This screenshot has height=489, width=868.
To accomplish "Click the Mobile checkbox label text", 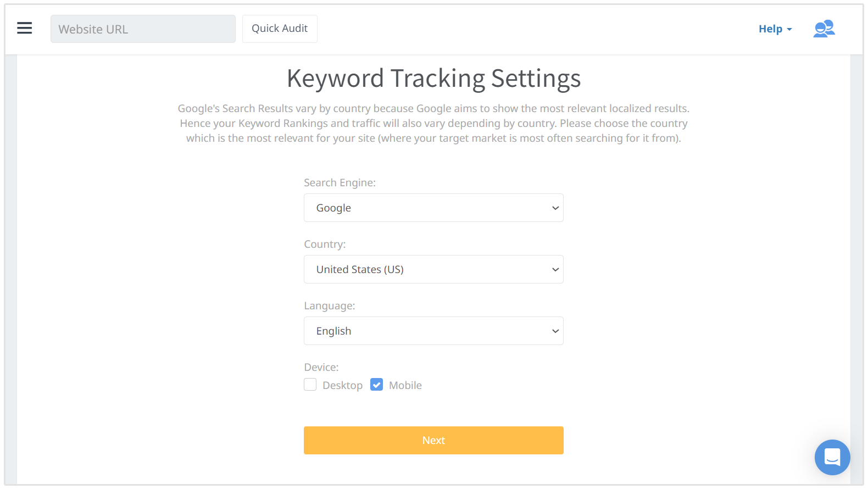I will 405,386.
